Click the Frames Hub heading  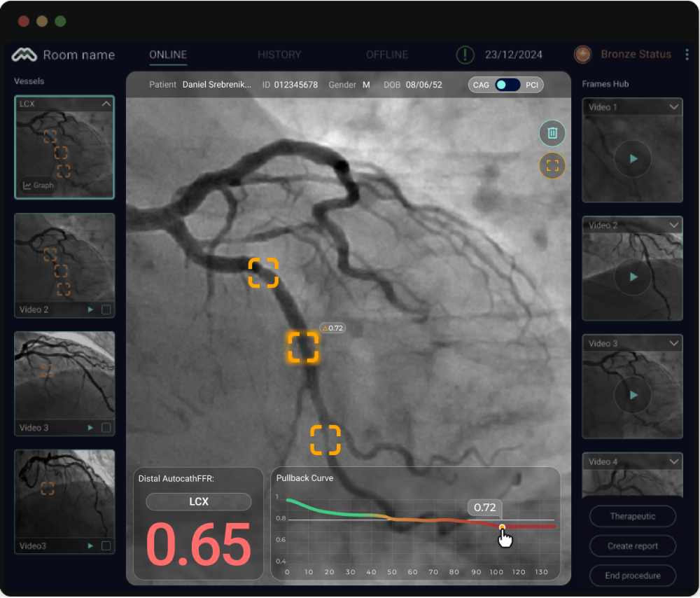click(x=605, y=84)
